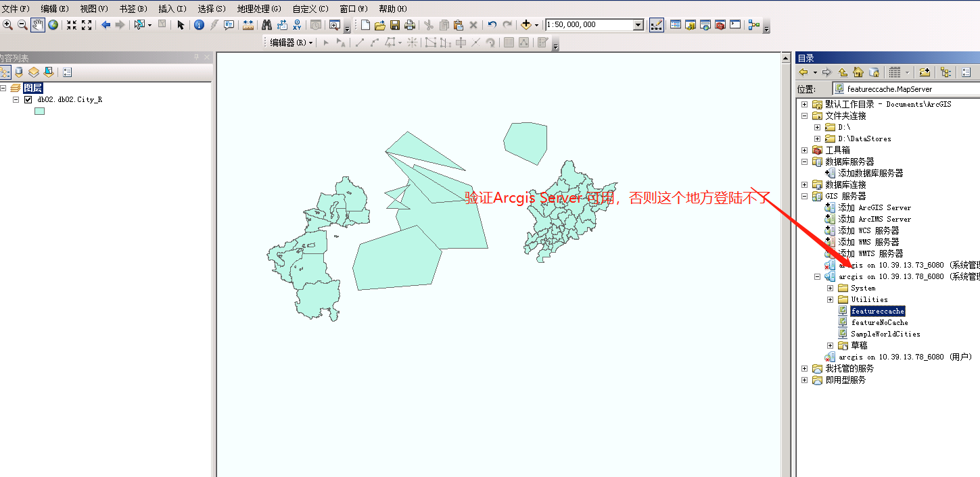Click Connect To Folder icon in Catalog
The image size is (980, 477).
tap(925, 72)
